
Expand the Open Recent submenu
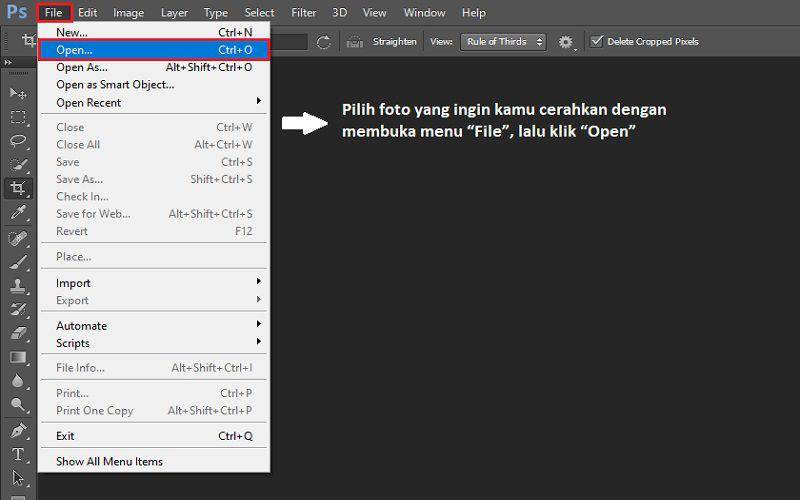(x=153, y=102)
